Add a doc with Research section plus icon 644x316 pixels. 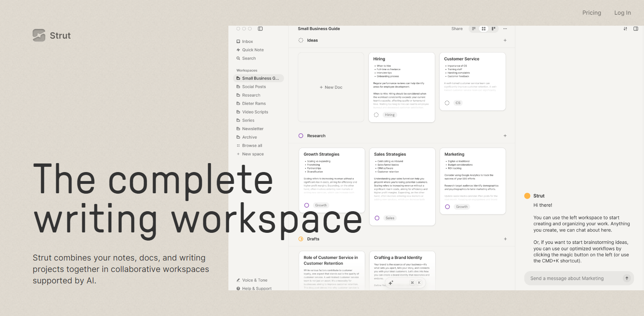[505, 136]
